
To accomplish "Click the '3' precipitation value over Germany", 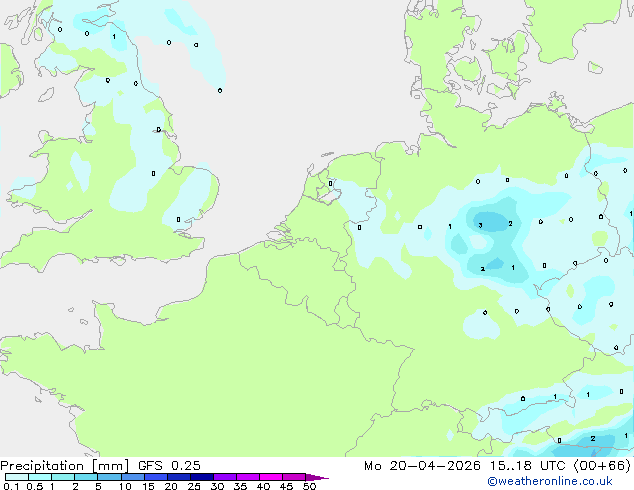I will click(480, 225).
